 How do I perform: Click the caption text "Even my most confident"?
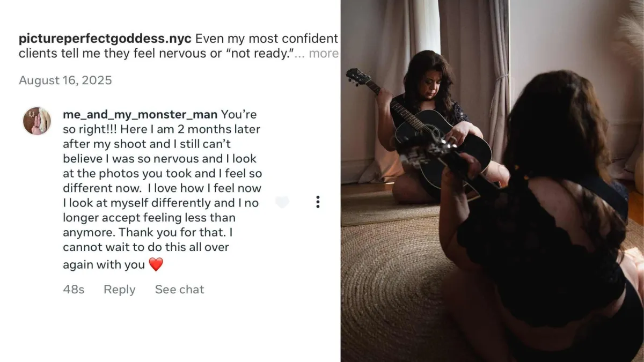pos(267,39)
